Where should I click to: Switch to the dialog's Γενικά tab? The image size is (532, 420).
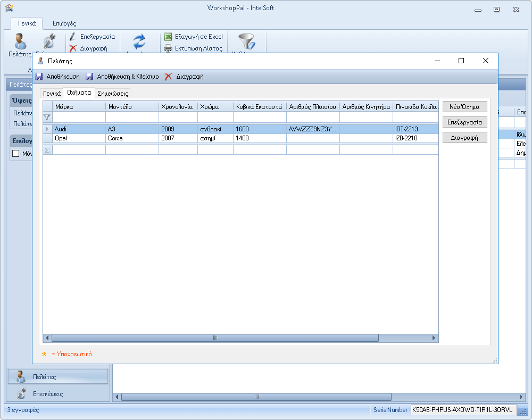[x=52, y=93]
